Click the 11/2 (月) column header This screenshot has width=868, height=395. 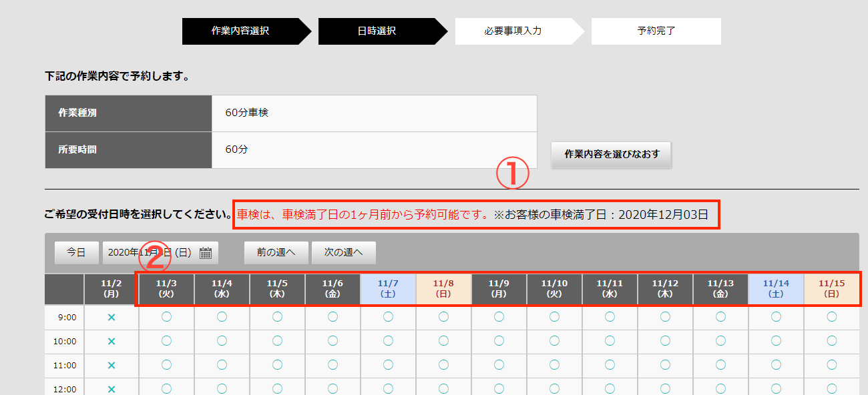pos(112,288)
